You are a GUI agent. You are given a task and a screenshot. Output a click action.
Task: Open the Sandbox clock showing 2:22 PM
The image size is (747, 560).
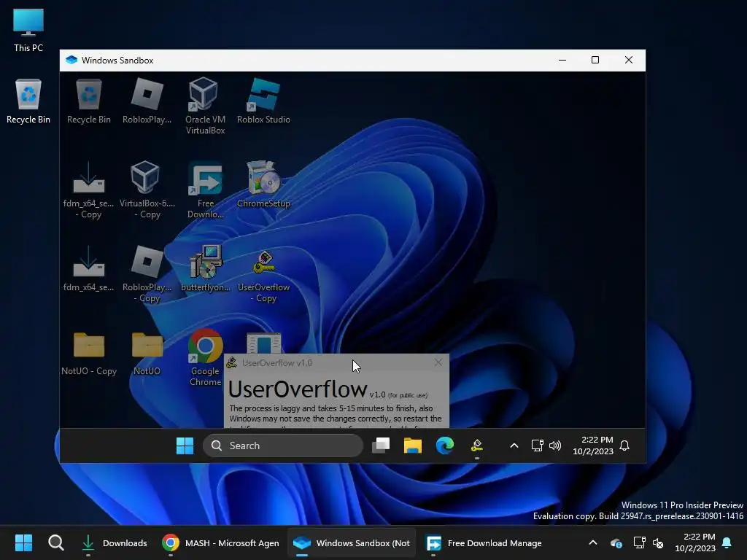coord(592,446)
